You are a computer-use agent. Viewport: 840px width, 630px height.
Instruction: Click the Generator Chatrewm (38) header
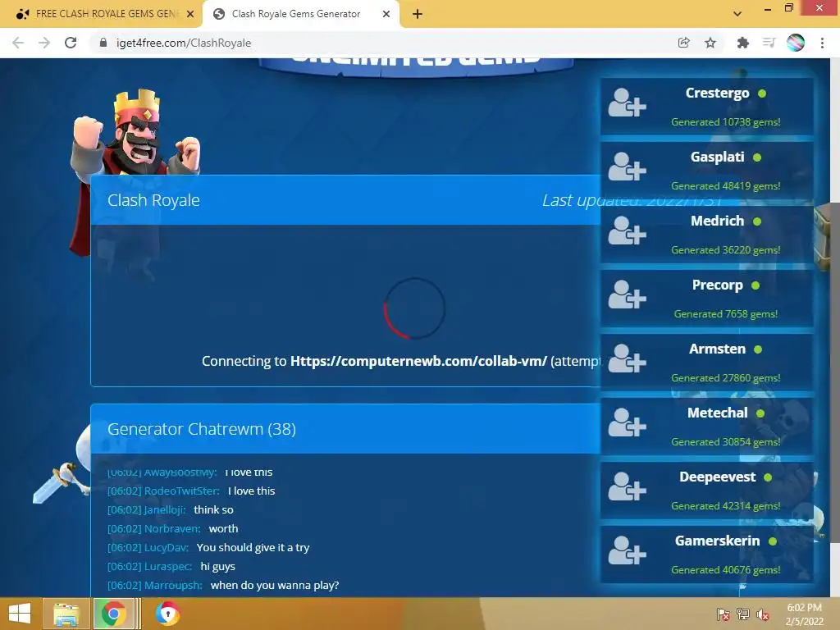coord(202,429)
